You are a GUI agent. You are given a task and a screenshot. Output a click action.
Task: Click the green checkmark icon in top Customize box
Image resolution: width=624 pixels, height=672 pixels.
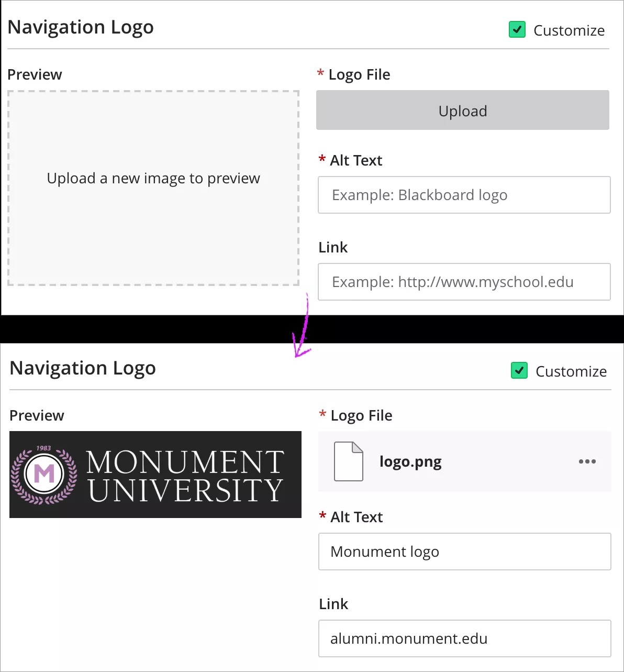coord(517,30)
